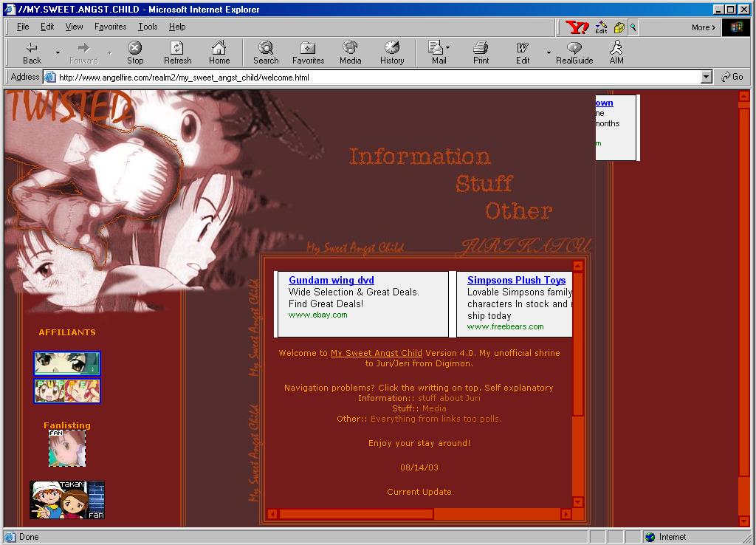Click the www.ebay.com ad URL
The width and height of the screenshot is (756, 545).
click(x=317, y=315)
